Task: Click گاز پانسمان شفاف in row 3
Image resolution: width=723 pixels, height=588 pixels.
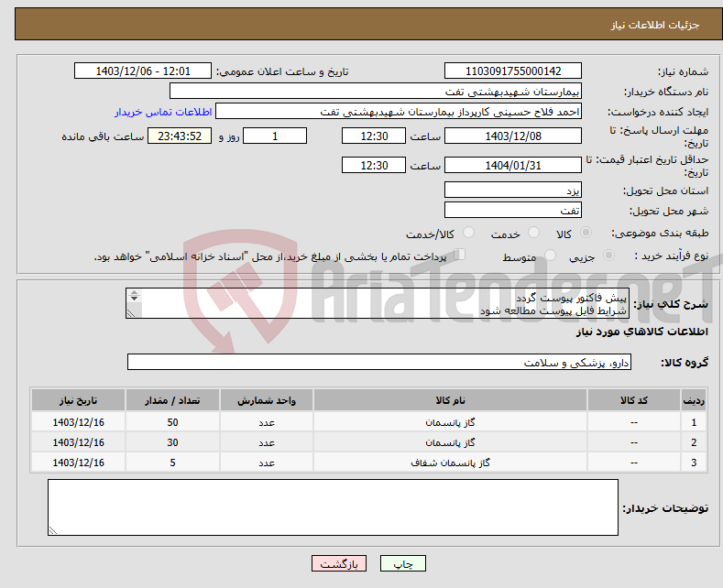Action: (450, 463)
